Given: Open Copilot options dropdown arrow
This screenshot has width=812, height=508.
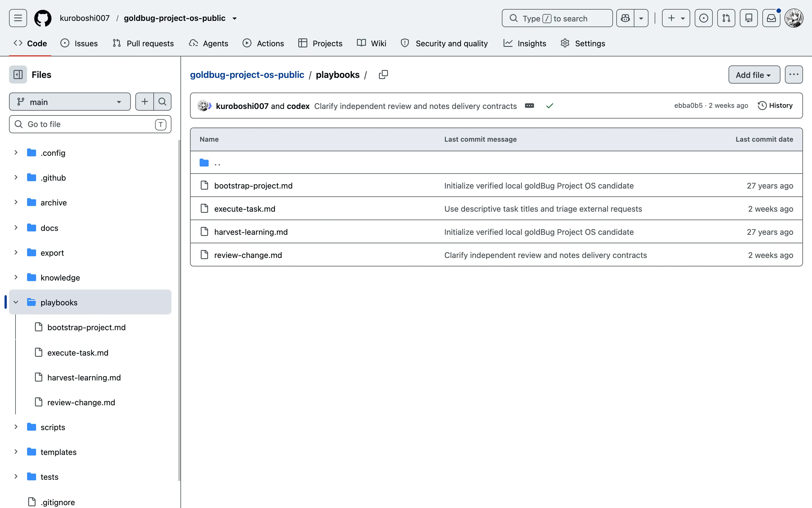Looking at the screenshot, I should pyautogui.click(x=641, y=18).
